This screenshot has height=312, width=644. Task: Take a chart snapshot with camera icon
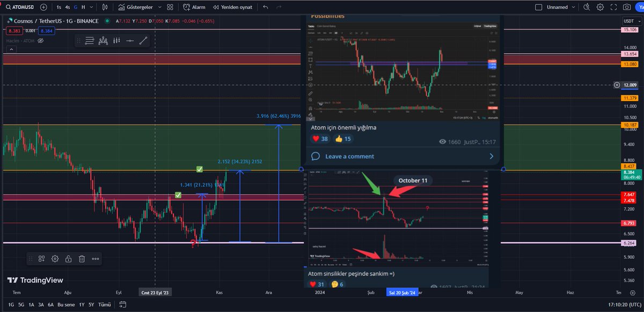pos(627,8)
